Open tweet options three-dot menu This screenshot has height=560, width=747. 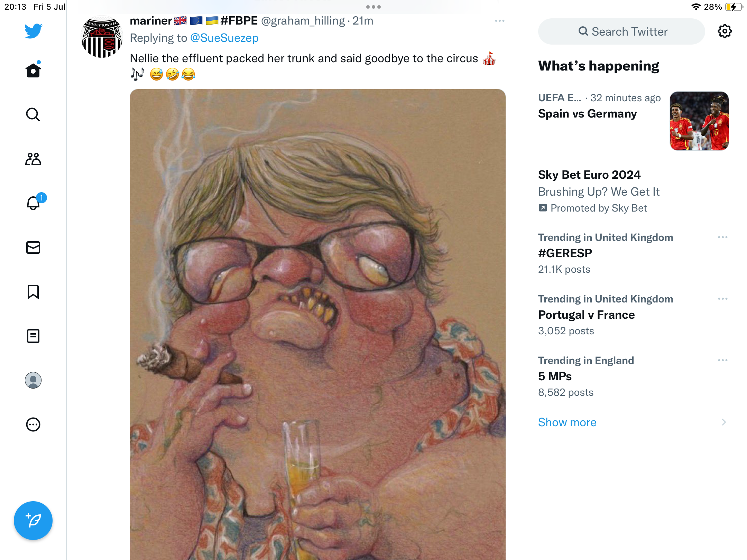point(499,21)
